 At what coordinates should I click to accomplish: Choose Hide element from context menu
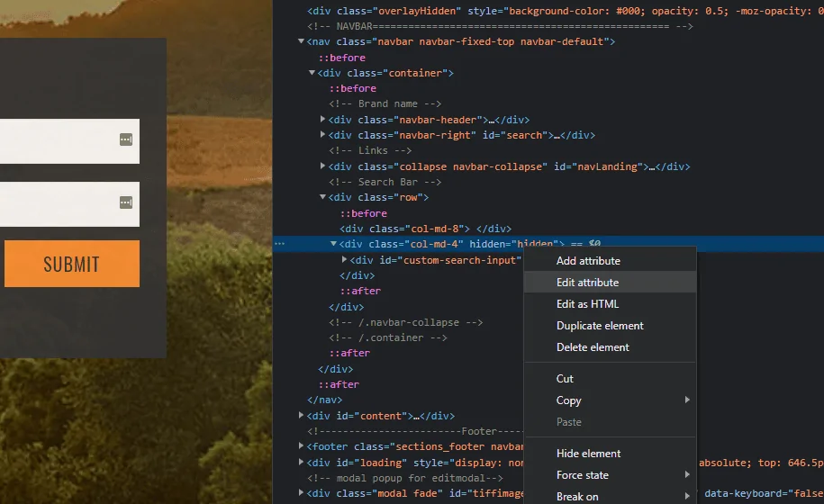pyautogui.click(x=610, y=453)
